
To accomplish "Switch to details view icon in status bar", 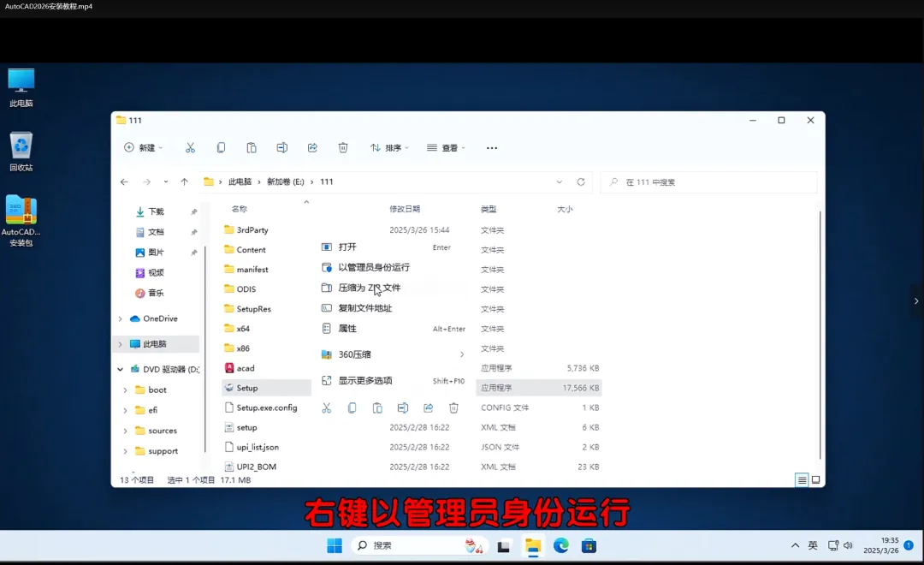I will (802, 480).
